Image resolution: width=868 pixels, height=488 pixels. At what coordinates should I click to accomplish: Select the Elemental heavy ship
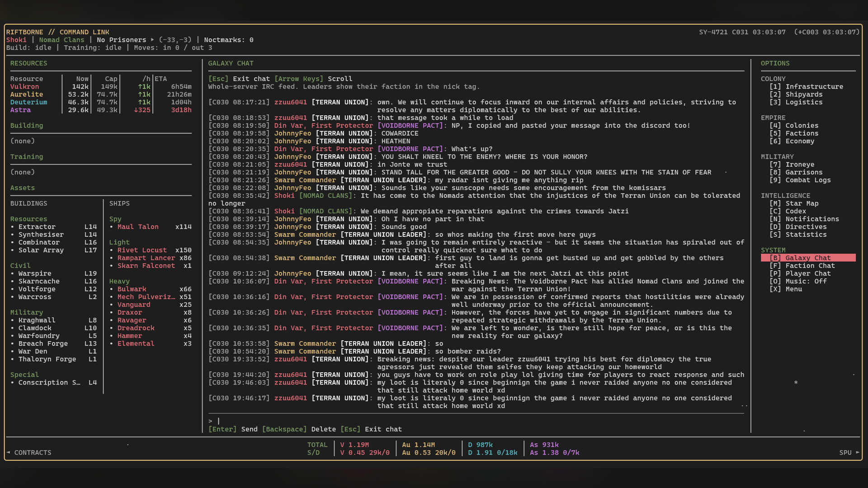coord(151,343)
